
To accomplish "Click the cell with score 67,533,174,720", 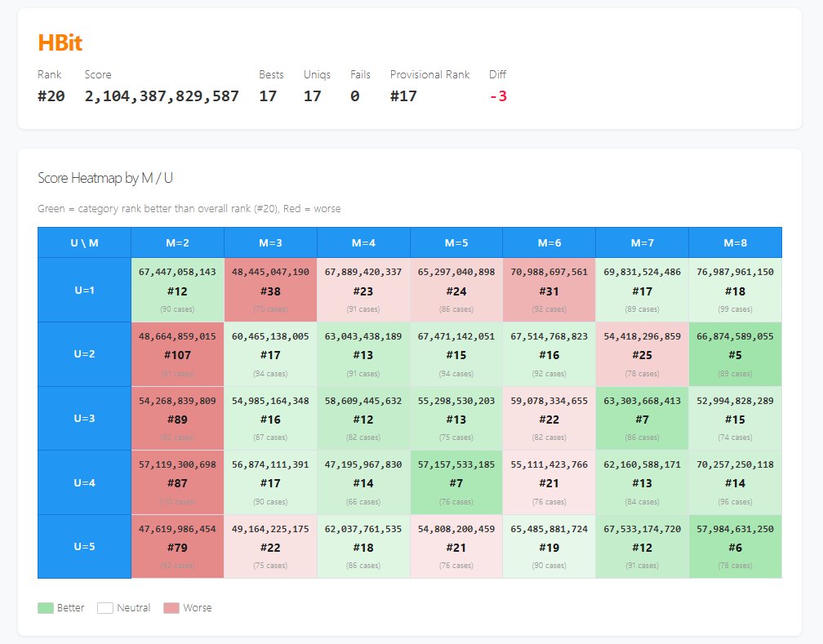I will (x=642, y=546).
